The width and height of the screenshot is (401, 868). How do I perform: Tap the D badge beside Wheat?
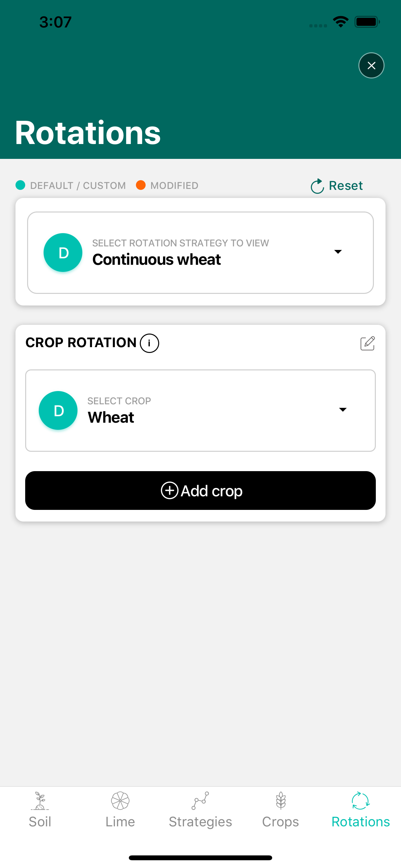point(58,410)
